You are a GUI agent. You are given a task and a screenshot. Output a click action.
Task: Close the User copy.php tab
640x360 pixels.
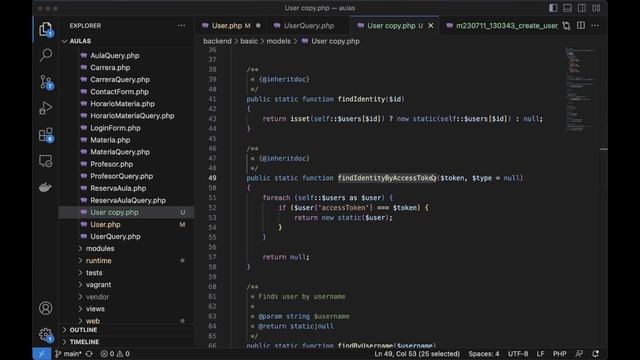click(x=431, y=26)
